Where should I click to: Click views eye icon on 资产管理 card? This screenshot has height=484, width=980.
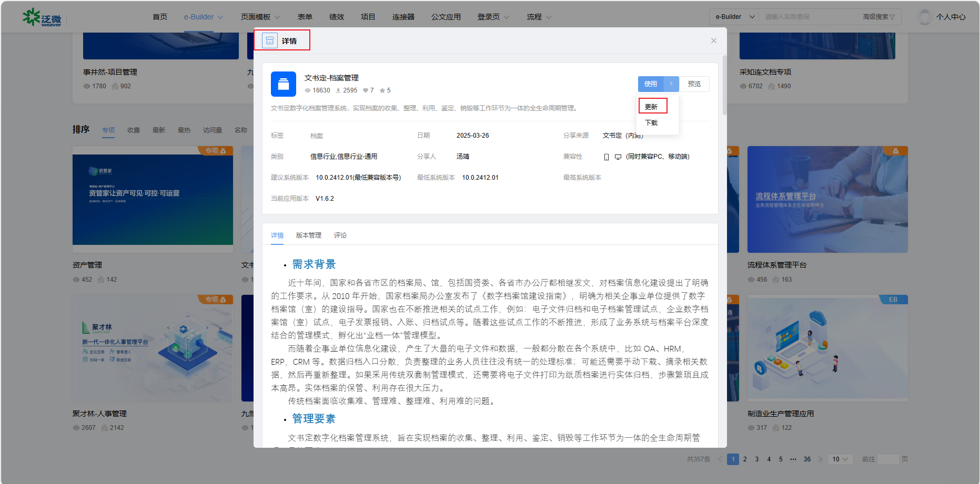coord(76,280)
